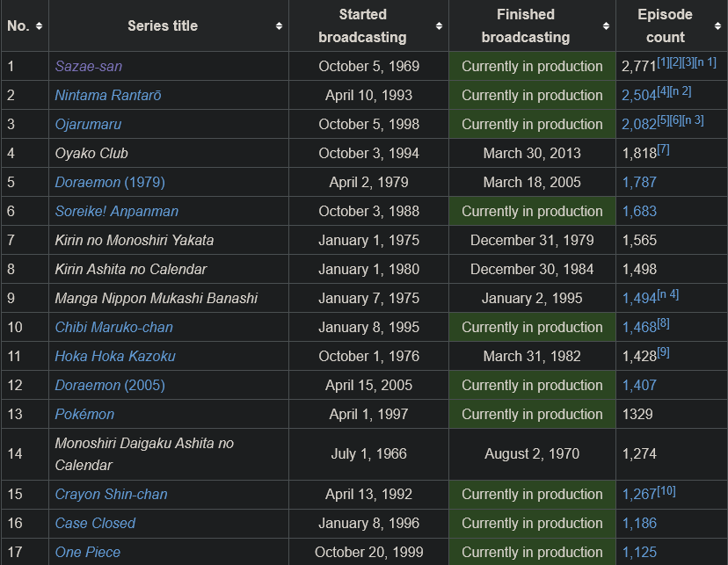The height and width of the screenshot is (565, 728).
Task: Open citation [5] for Ojarumaru
Action: click(x=664, y=120)
